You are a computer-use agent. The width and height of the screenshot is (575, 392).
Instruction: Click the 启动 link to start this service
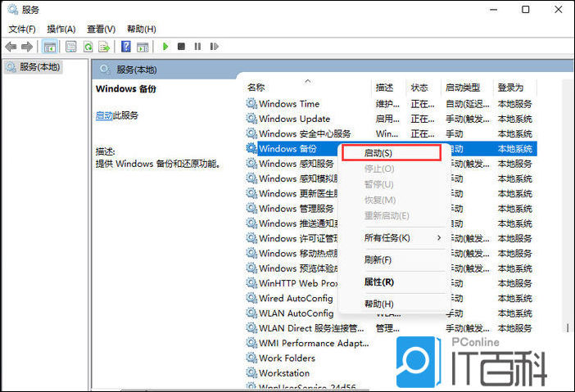point(104,115)
